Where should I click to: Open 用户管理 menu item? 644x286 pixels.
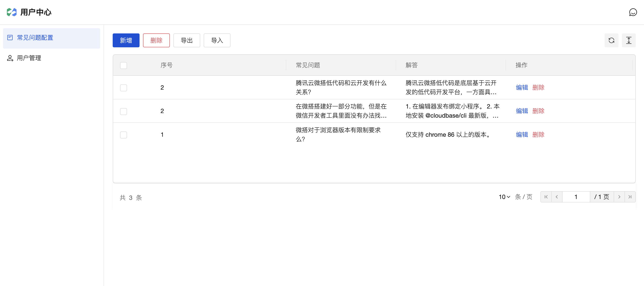click(x=52, y=58)
